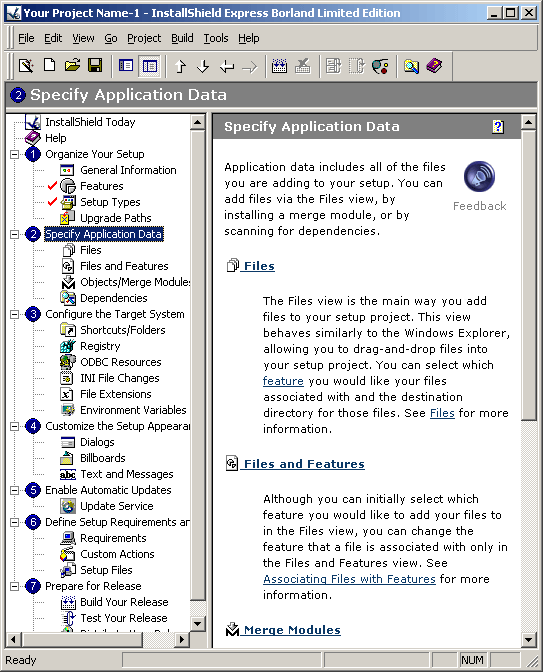Select Upgrade Paths tree item
Viewport: 543px width, 672px height.
116,218
